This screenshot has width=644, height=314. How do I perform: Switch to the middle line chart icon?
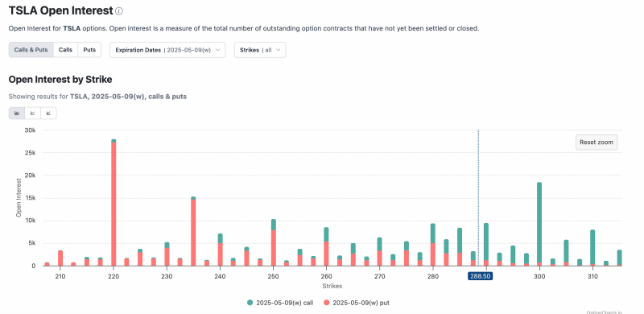click(x=32, y=113)
